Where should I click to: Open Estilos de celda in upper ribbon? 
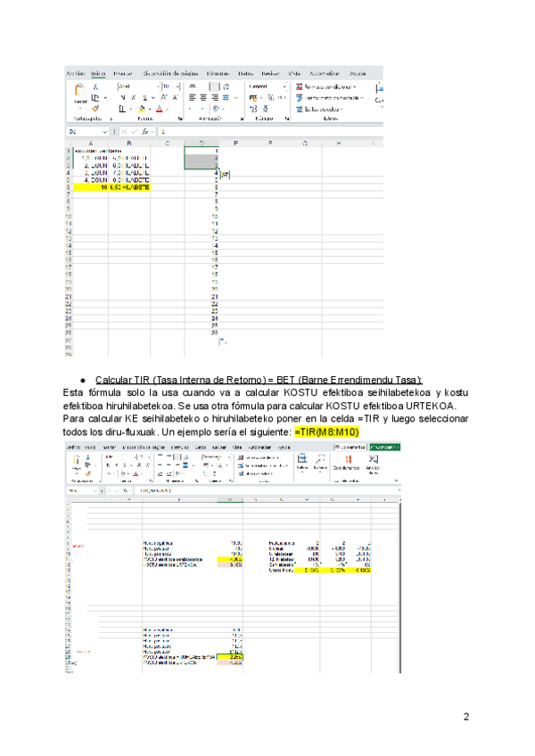(319, 110)
